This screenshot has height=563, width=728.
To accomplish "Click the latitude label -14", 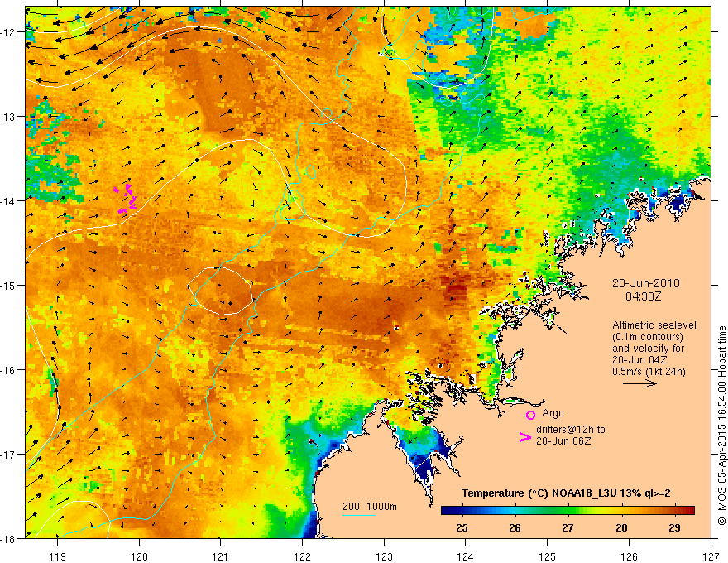I will pos(9,201).
